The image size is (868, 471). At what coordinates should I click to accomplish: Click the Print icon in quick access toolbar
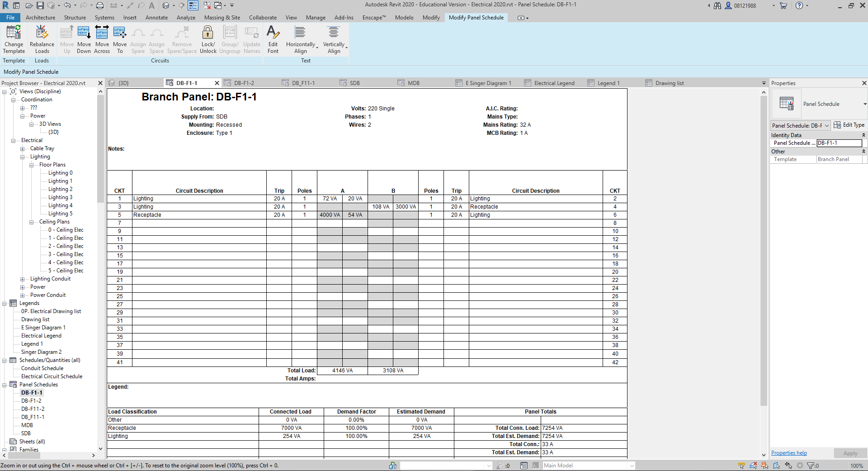click(100, 5)
